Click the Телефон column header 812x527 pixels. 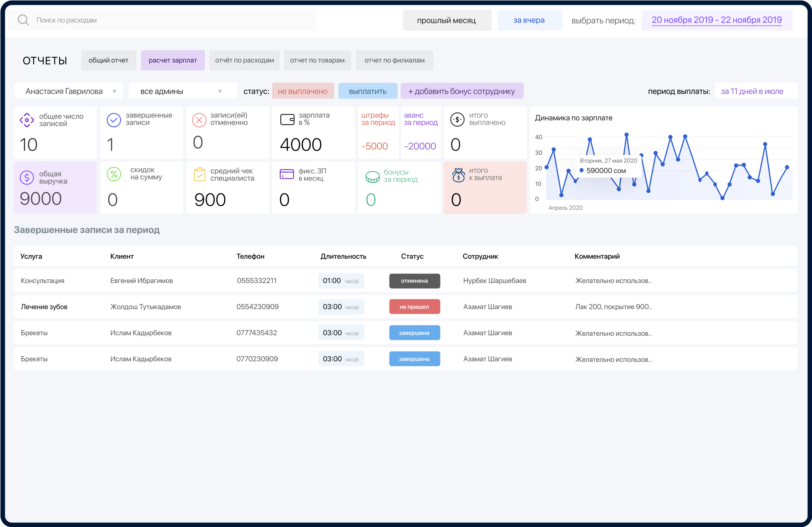click(250, 256)
